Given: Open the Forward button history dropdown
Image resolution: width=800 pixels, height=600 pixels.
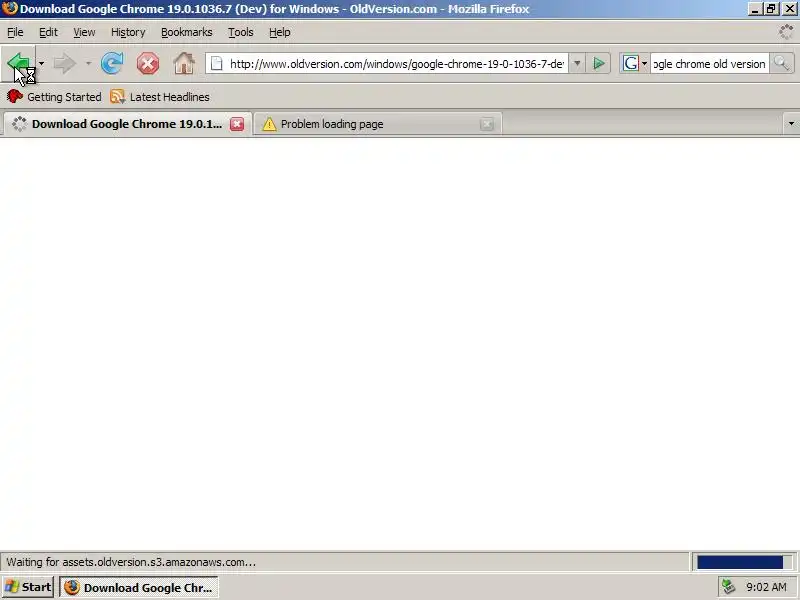Looking at the screenshot, I should tap(88, 64).
